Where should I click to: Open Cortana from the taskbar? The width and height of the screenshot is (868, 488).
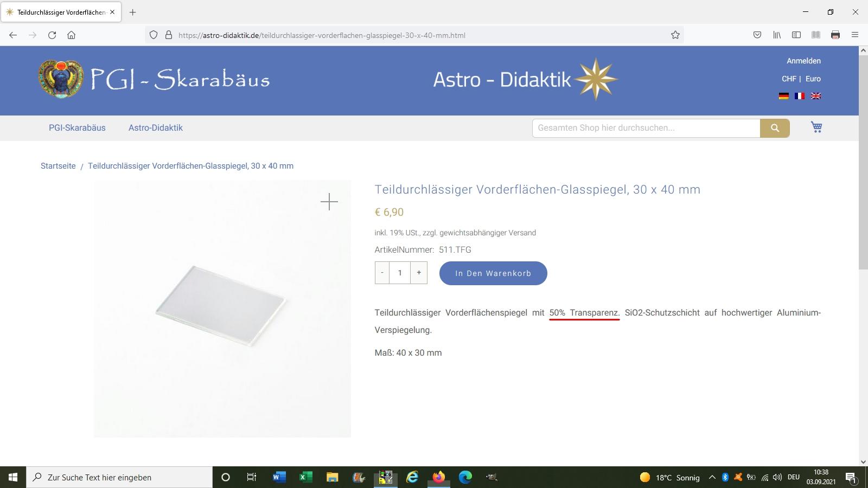(x=226, y=477)
